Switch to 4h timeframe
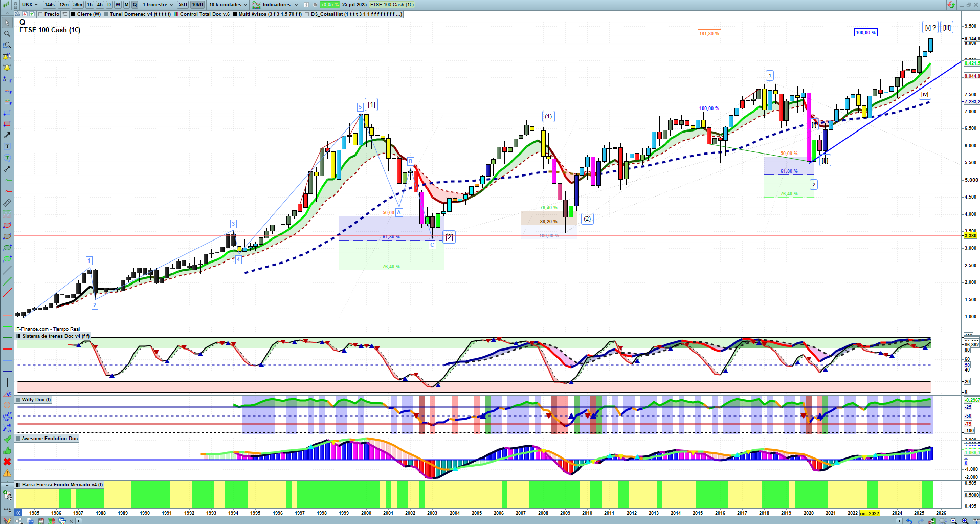The image size is (980, 524). [x=100, y=5]
